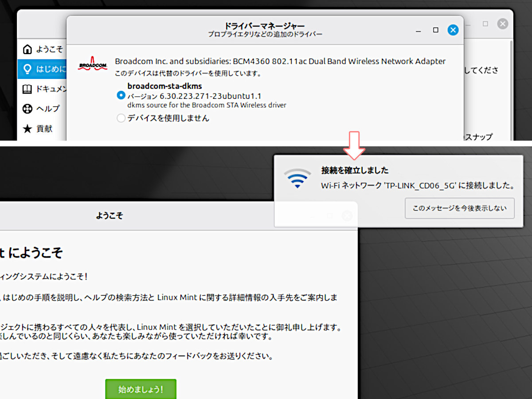This screenshot has height=399, width=532.
Task: Click the Wi-Fi icon in the notification
Action: (297, 178)
